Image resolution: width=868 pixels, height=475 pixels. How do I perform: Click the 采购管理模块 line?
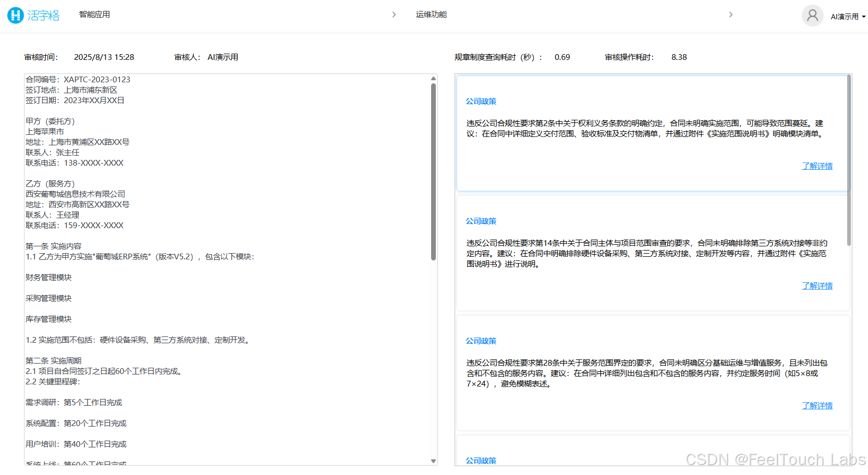point(48,298)
